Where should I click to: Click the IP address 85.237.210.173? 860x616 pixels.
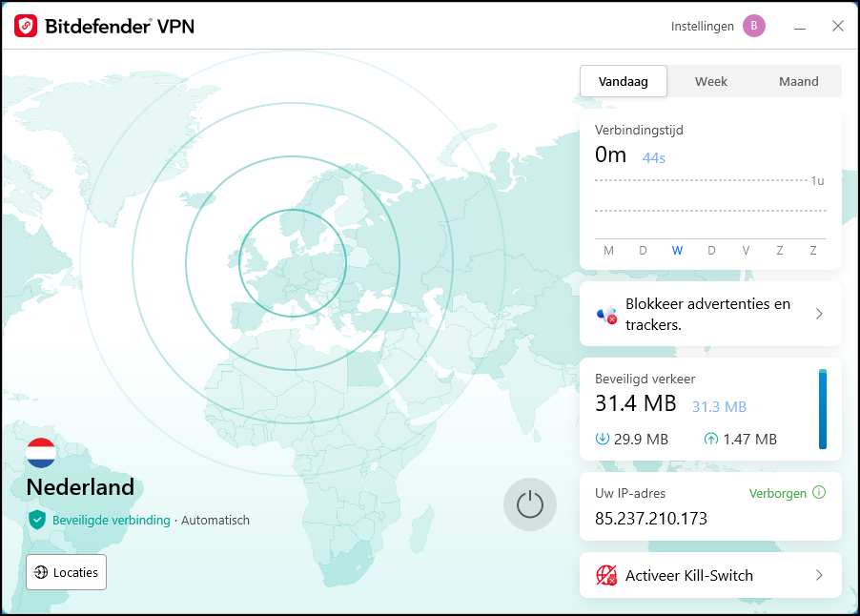click(x=651, y=519)
